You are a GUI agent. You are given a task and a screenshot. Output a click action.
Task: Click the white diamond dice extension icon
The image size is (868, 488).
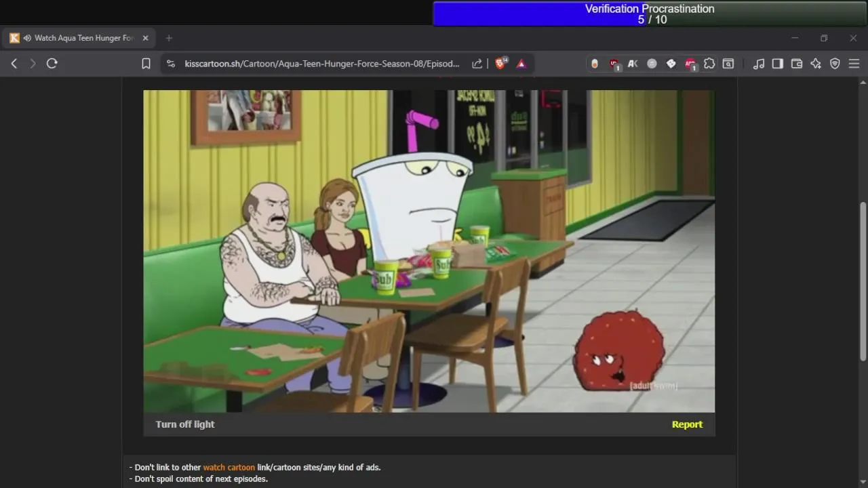(671, 64)
